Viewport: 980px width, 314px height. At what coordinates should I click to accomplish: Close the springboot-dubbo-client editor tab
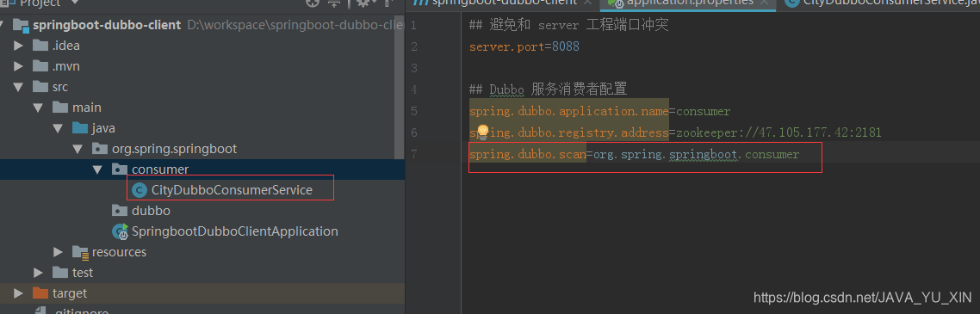click(588, 3)
